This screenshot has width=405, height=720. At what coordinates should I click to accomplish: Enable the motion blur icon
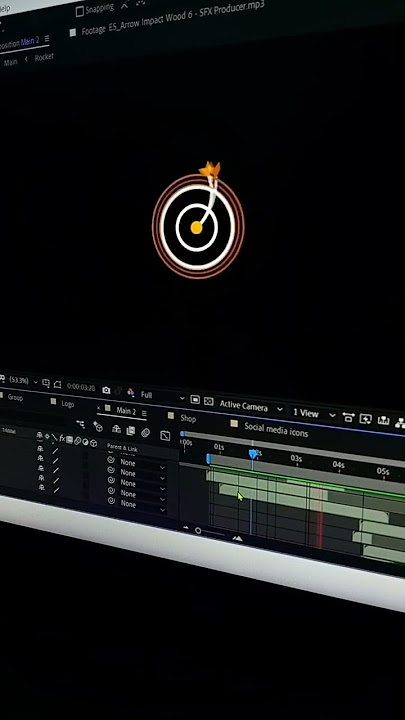tap(146, 433)
